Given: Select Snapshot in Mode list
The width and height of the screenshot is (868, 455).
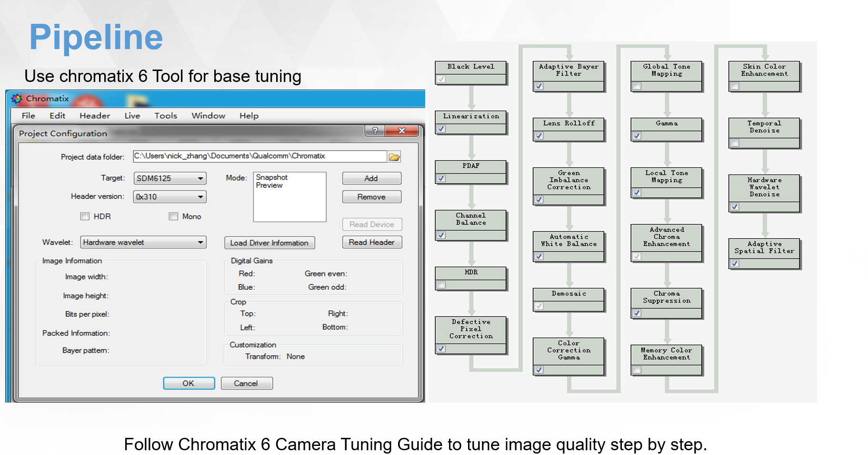Looking at the screenshot, I should tap(272, 177).
